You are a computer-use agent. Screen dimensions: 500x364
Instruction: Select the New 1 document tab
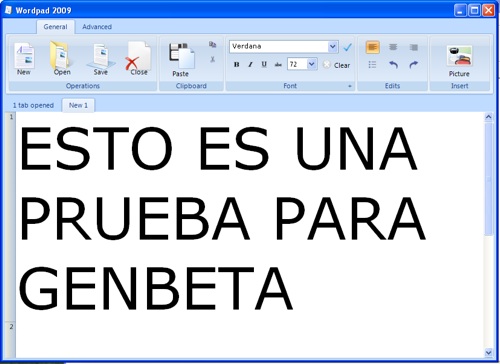pos(78,105)
